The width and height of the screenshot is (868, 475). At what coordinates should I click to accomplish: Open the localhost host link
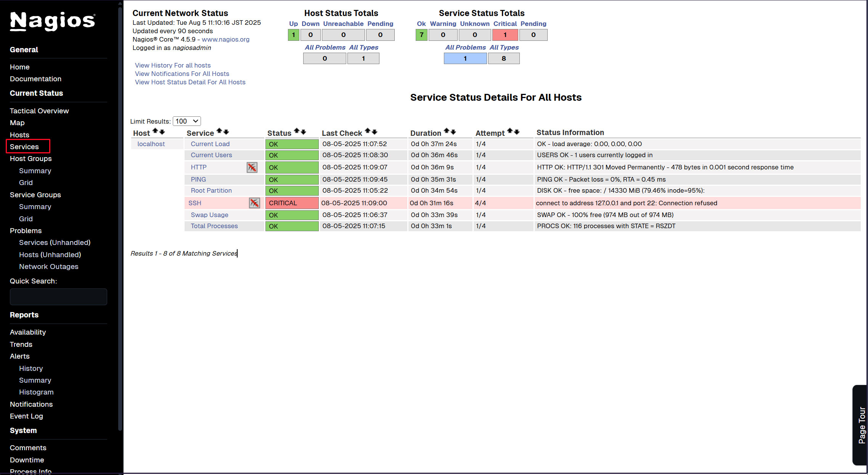151,144
